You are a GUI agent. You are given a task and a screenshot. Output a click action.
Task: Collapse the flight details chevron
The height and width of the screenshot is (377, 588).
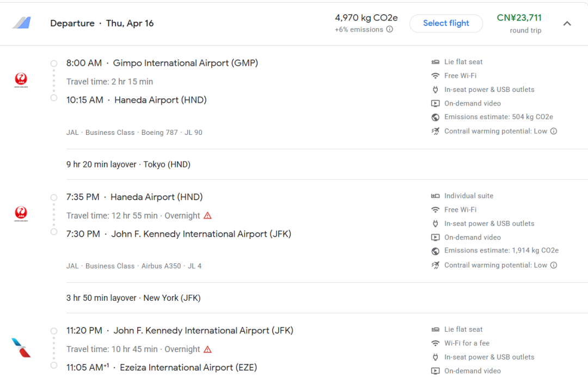pyautogui.click(x=567, y=23)
